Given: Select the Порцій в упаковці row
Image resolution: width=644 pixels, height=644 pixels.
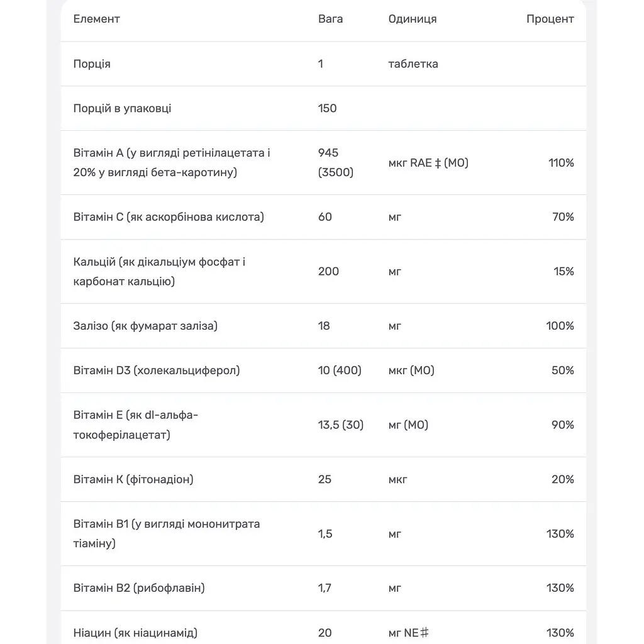Looking at the screenshot, I should point(323,108).
